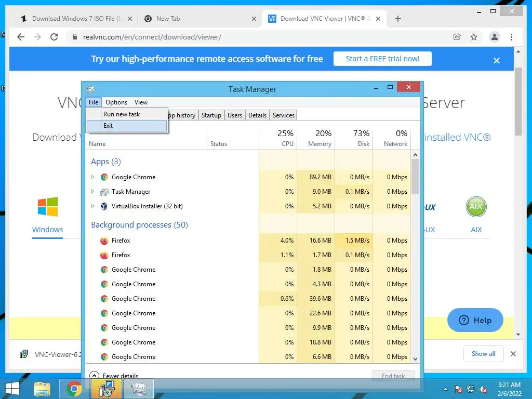Click Chrome's forward navigation arrow
This screenshot has height=399, width=532.
pyautogui.click(x=37, y=37)
